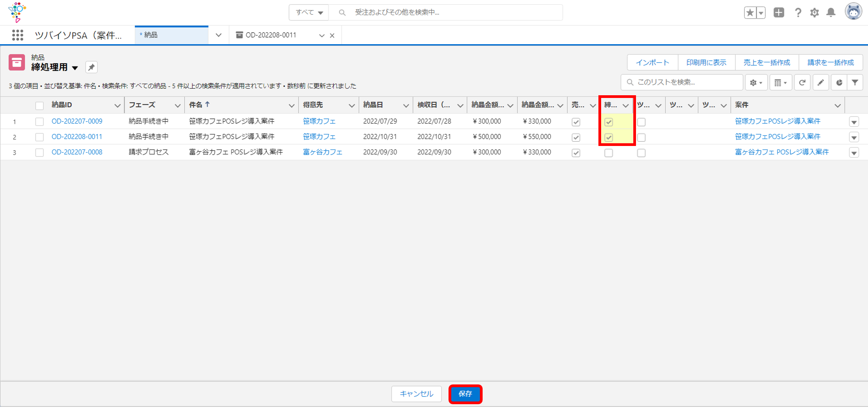This screenshot has height=410, width=868.
Task: Click the pencil edit list icon
Action: click(820, 82)
